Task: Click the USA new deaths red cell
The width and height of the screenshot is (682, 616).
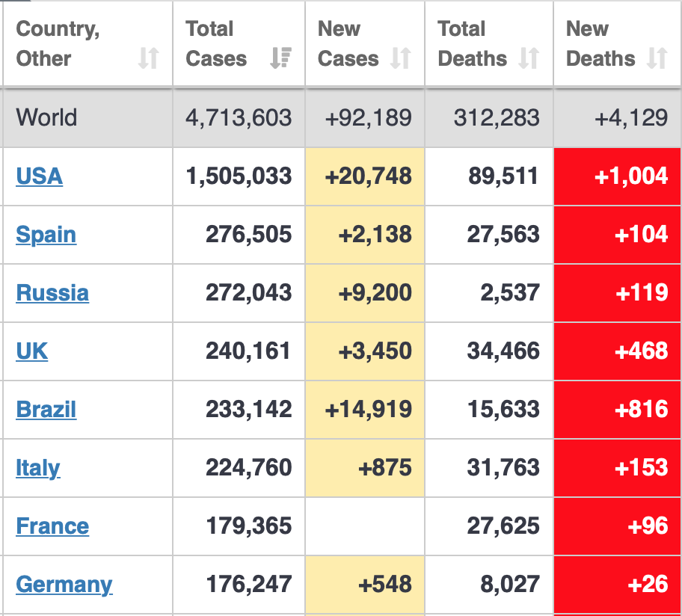Action: click(x=618, y=176)
